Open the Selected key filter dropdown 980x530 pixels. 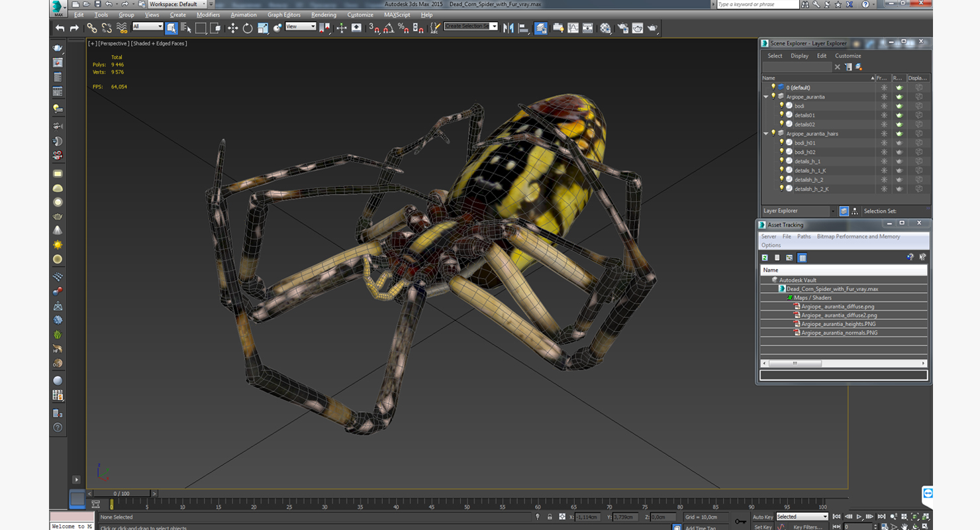pyautogui.click(x=802, y=517)
